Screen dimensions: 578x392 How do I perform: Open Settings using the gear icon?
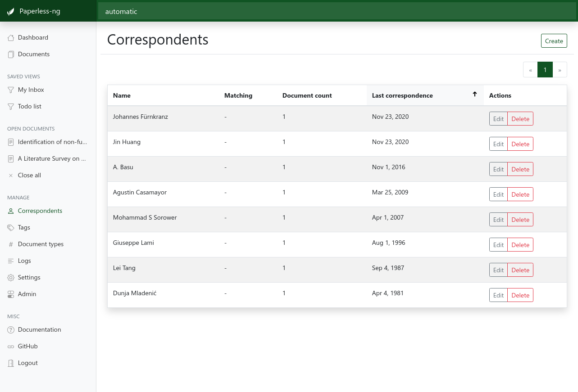[x=11, y=278]
